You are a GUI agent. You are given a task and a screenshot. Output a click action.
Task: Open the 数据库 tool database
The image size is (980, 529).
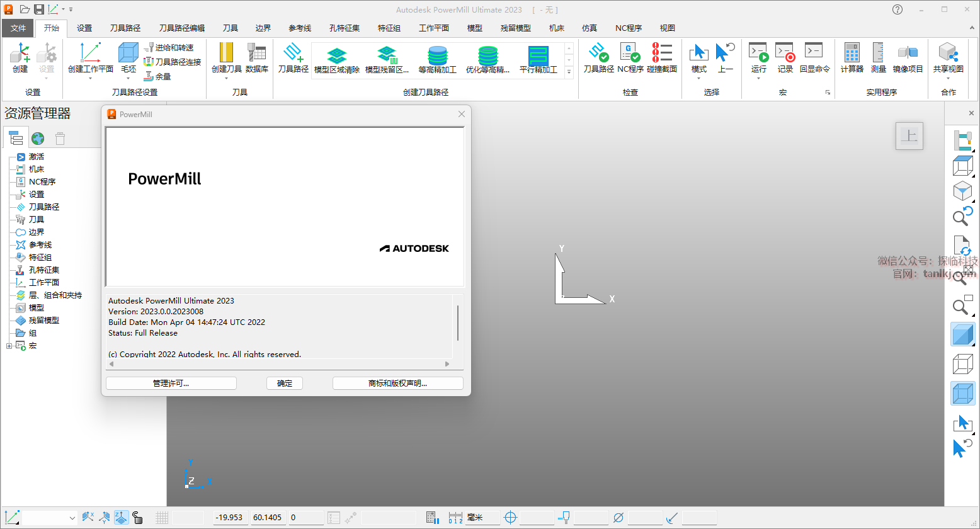256,58
